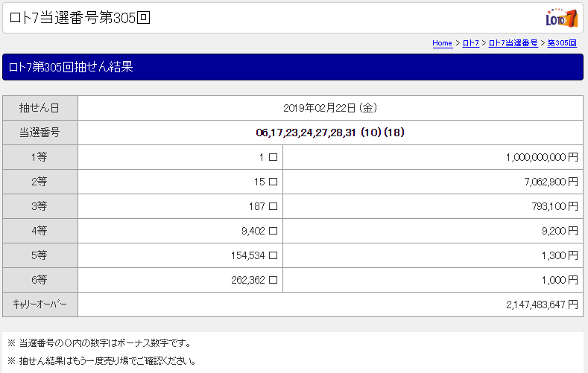Click the 1,000,000,000円 prize amount
Viewport: 588px width, 373px height.
click(542, 157)
